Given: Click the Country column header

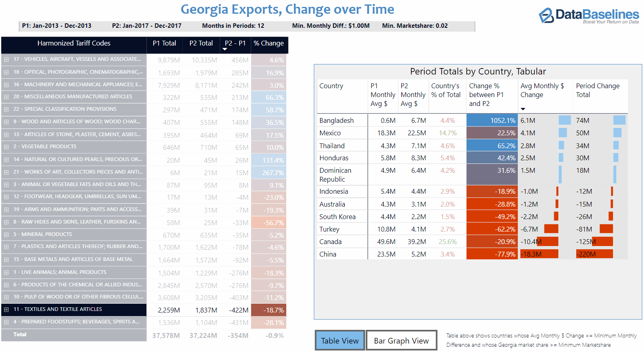Looking at the screenshot, I should click(x=331, y=86).
